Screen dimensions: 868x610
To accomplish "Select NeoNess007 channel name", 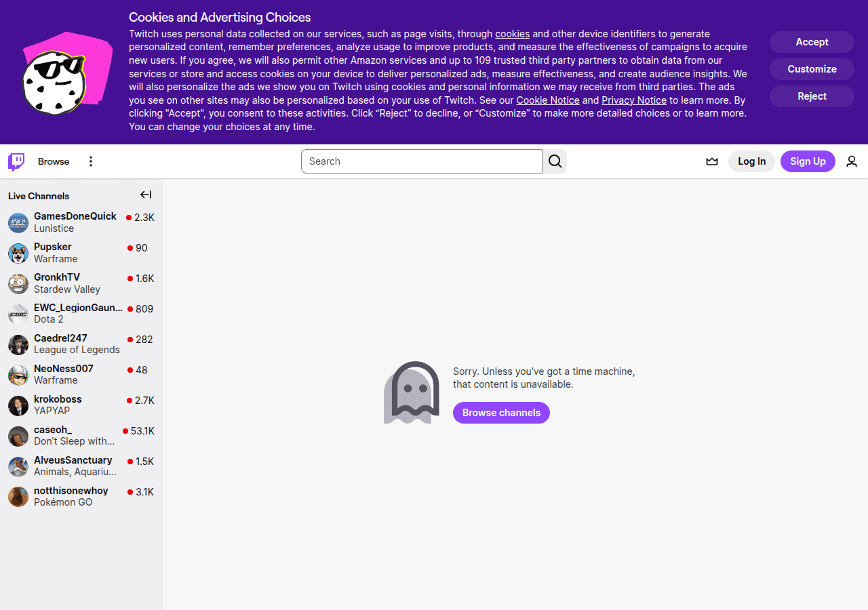I will pyautogui.click(x=64, y=369).
